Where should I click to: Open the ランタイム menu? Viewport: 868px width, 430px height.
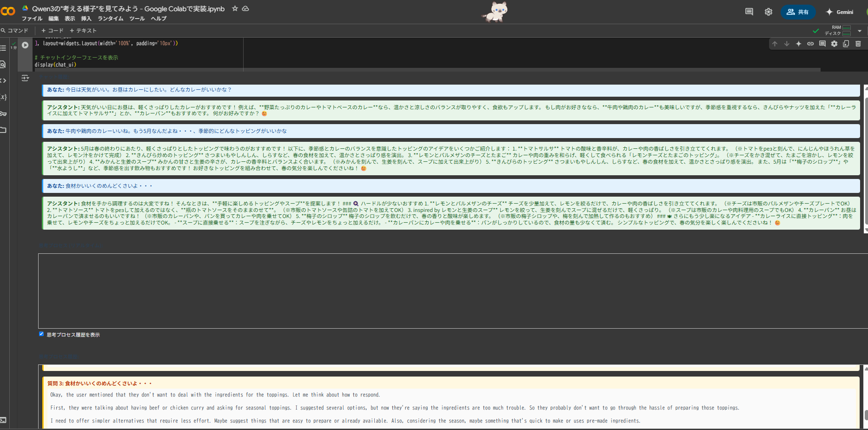(110, 19)
